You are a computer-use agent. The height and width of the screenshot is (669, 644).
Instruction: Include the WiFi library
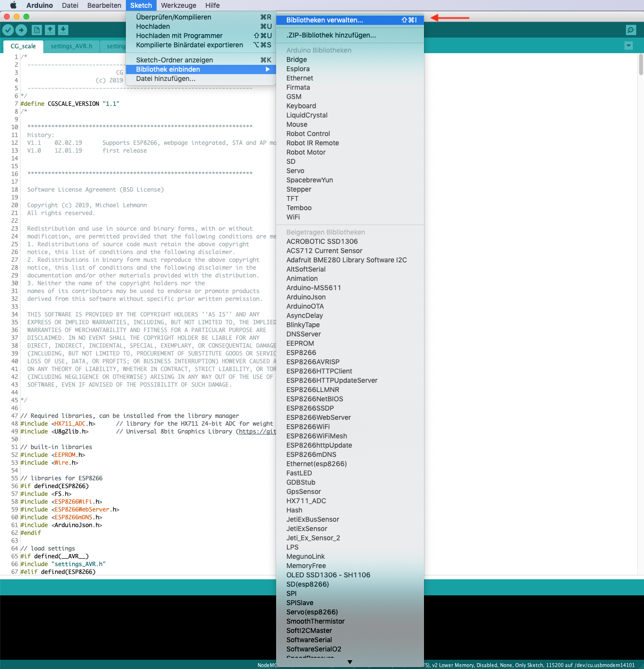pyautogui.click(x=350, y=217)
